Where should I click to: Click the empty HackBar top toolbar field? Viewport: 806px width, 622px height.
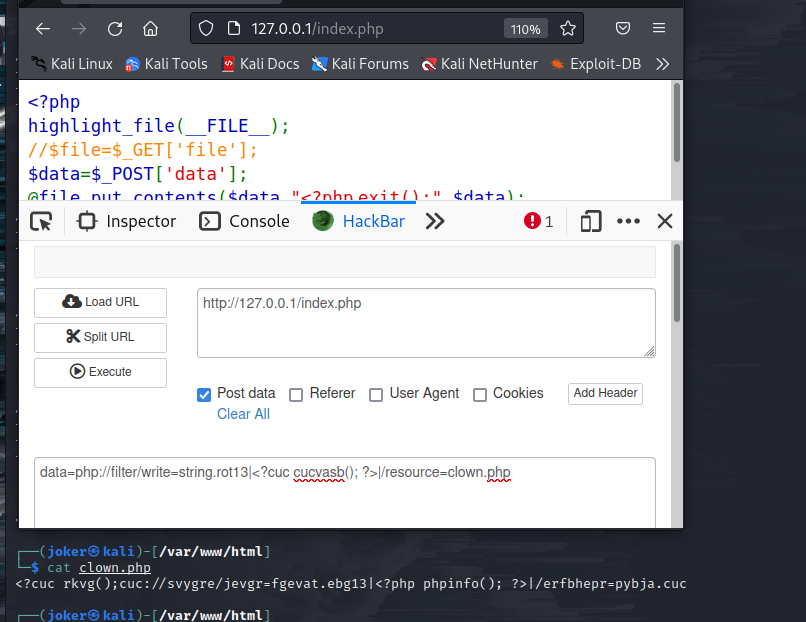pyautogui.click(x=345, y=262)
